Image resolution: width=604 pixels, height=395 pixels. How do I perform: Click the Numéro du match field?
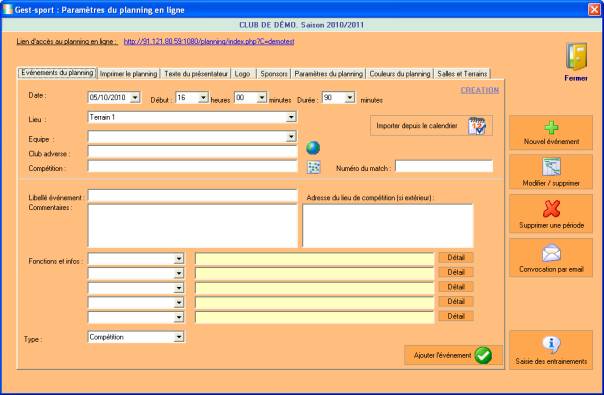pyautogui.click(x=444, y=166)
